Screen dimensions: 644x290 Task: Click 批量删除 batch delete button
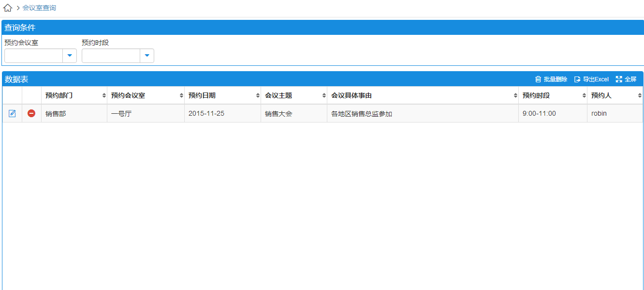pyautogui.click(x=551, y=79)
